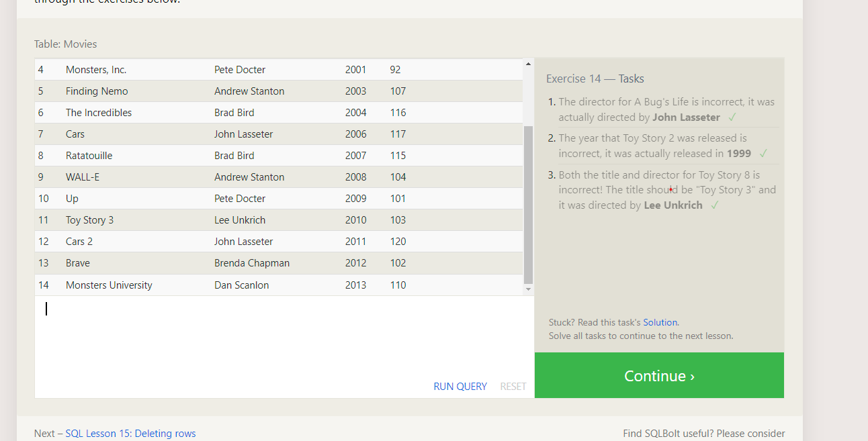Click the 'Exercise 14 — Tasks' heading
868x441 pixels.
click(595, 79)
